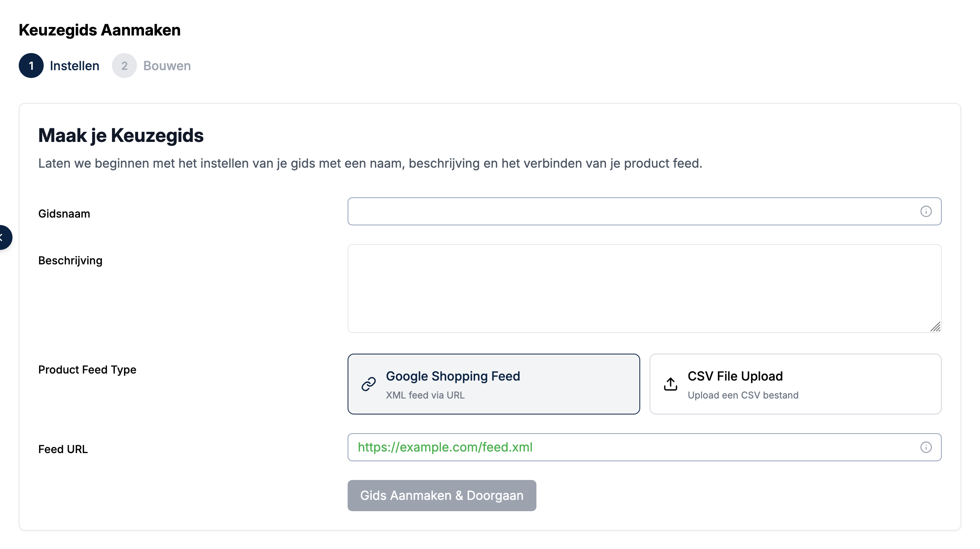Click the Feed URL label text
The width and height of the screenshot is (980, 549).
[63, 449]
